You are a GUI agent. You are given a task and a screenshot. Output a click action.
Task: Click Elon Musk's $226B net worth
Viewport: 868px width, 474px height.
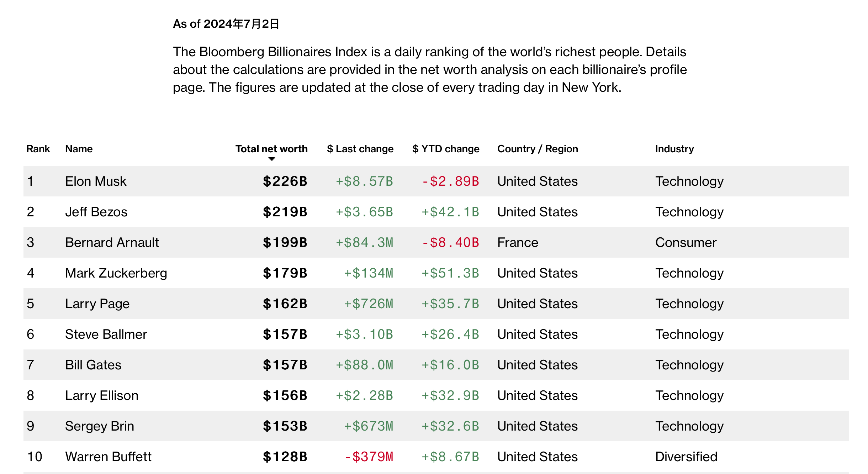[x=285, y=181]
